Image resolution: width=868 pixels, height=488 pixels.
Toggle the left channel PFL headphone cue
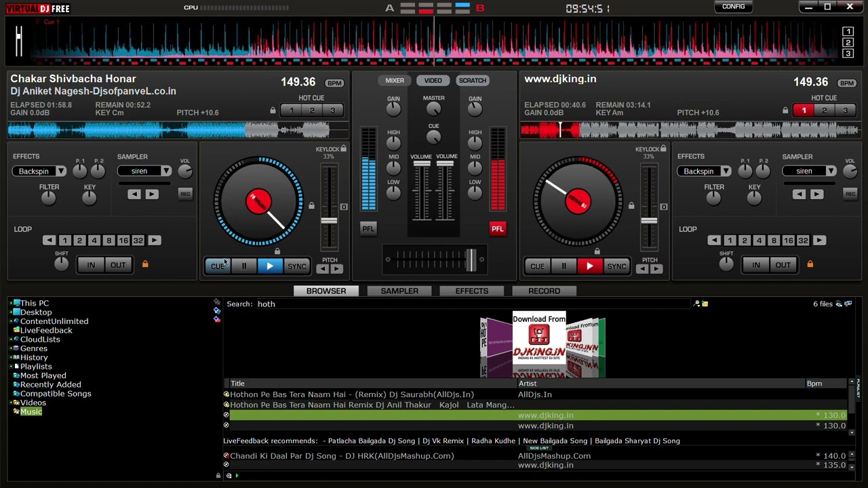(368, 229)
